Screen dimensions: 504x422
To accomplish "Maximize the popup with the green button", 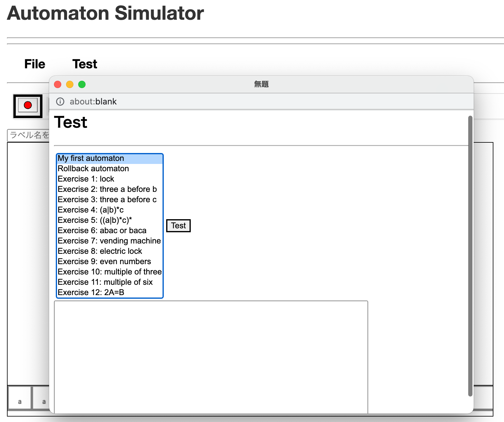I will pyautogui.click(x=82, y=84).
